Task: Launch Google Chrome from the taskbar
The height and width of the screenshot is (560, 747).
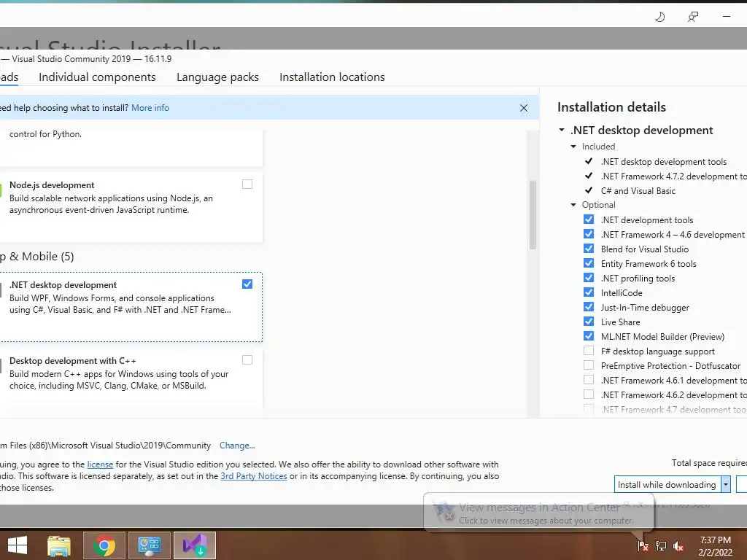Action: [104, 545]
